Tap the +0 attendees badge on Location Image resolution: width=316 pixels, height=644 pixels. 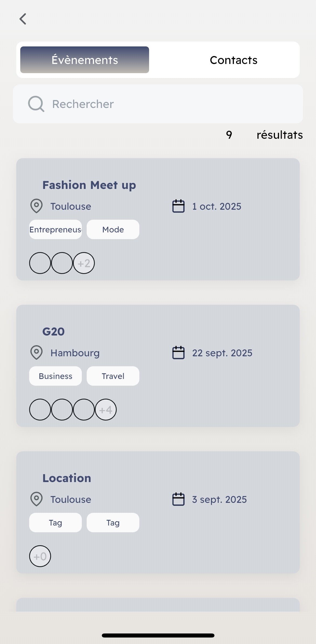click(x=40, y=556)
